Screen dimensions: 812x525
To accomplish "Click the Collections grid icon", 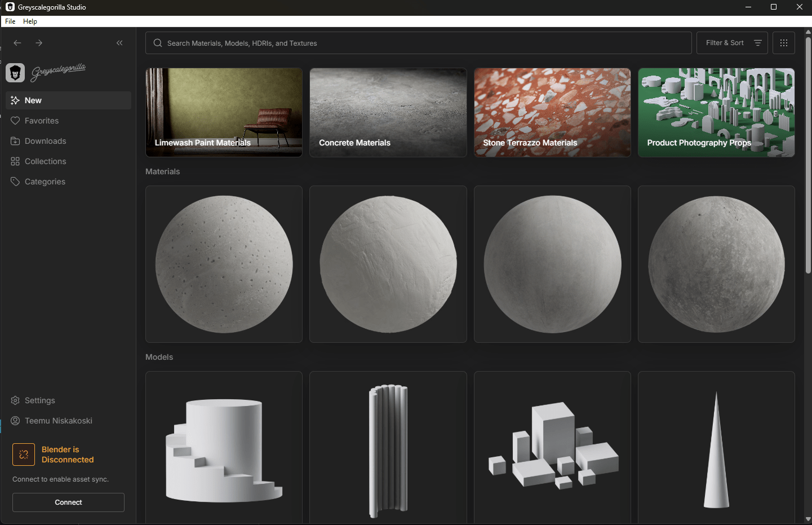I will 15,161.
